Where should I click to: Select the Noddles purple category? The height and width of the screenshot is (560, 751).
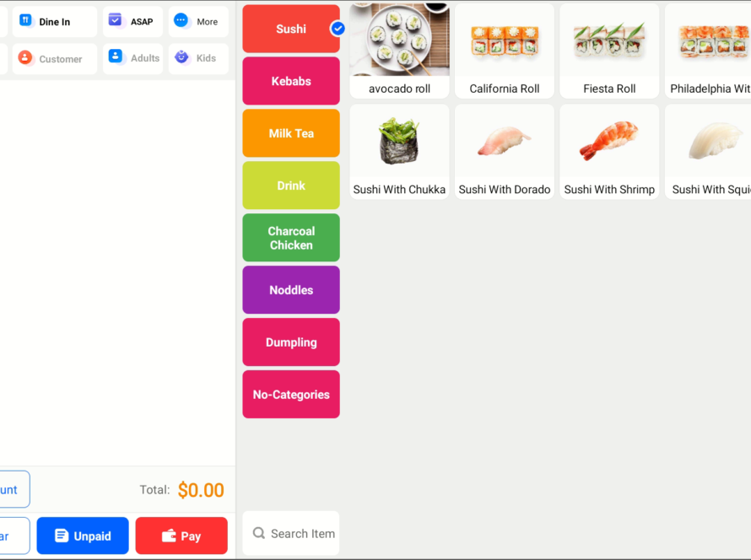(291, 290)
